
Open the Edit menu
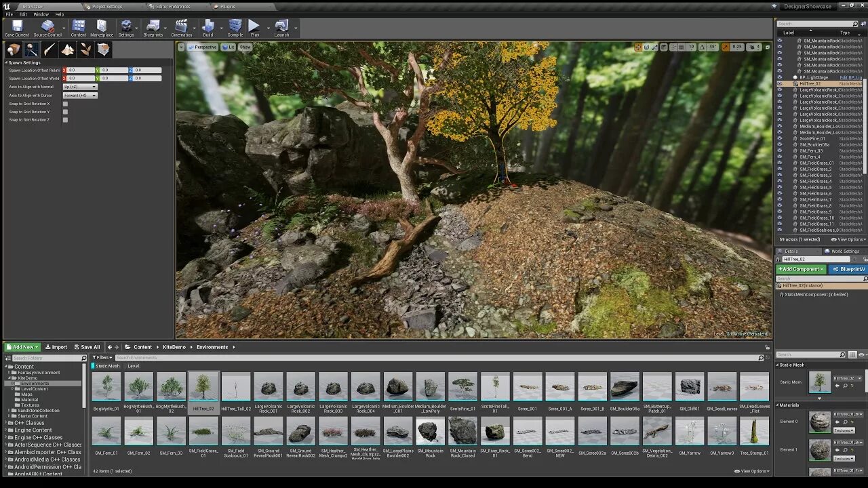(23, 14)
